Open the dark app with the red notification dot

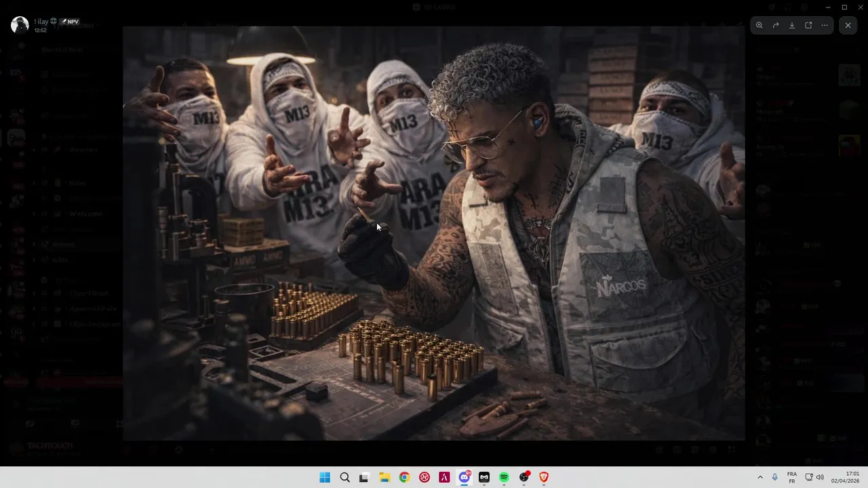[x=524, y=477]
